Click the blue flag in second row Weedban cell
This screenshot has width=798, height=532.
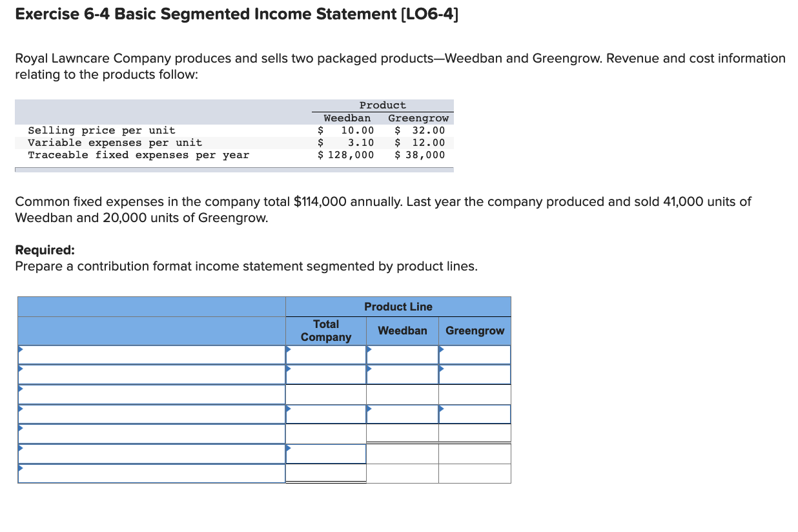370,371
